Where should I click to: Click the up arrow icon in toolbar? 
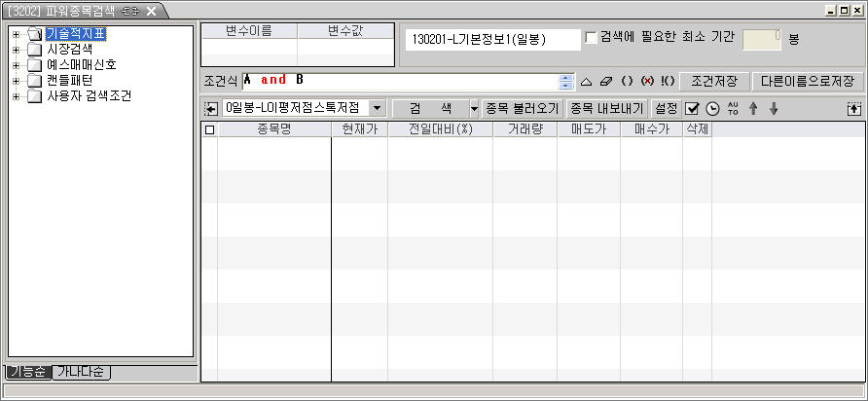(x=752, y=108)
